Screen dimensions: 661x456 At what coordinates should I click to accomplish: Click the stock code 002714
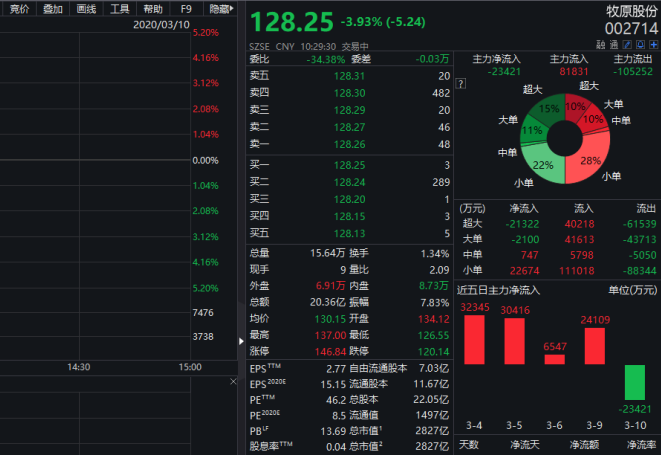pos(630,29)
